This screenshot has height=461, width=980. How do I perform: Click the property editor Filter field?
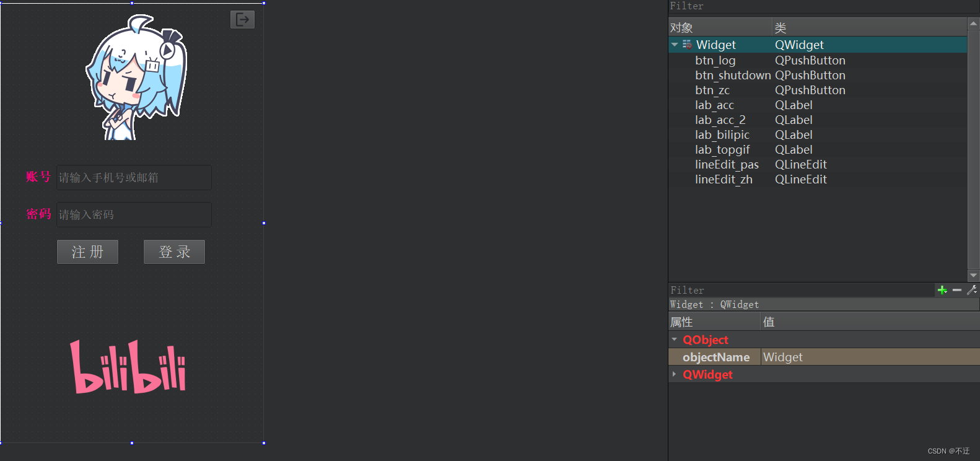pos(801,290)
